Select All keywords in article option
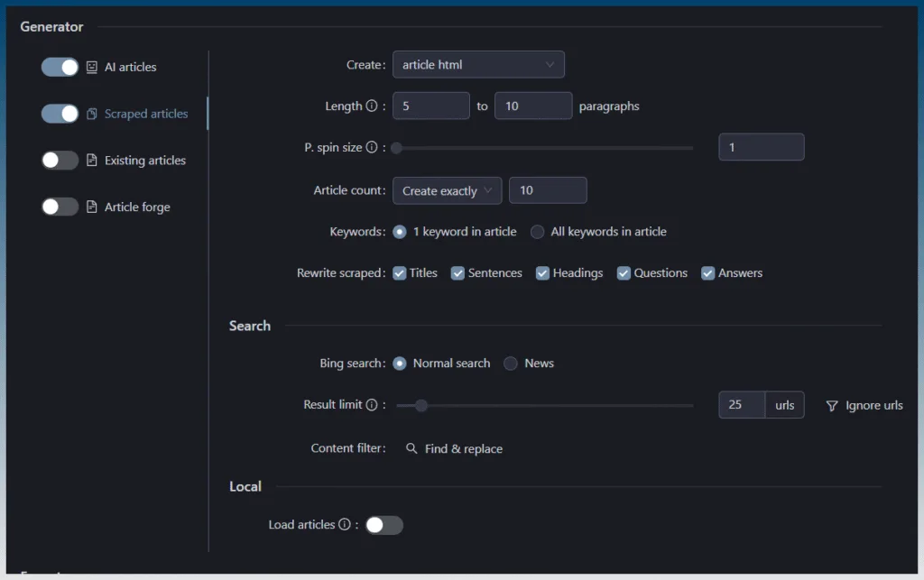The height and width of the screenshot is (580, 924). point(537,232)
